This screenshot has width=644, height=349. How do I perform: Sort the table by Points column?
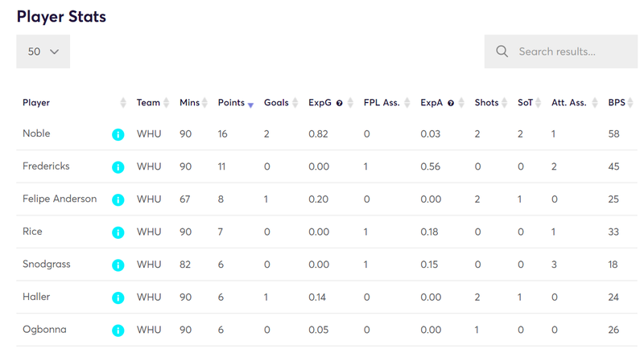point(235,102)
